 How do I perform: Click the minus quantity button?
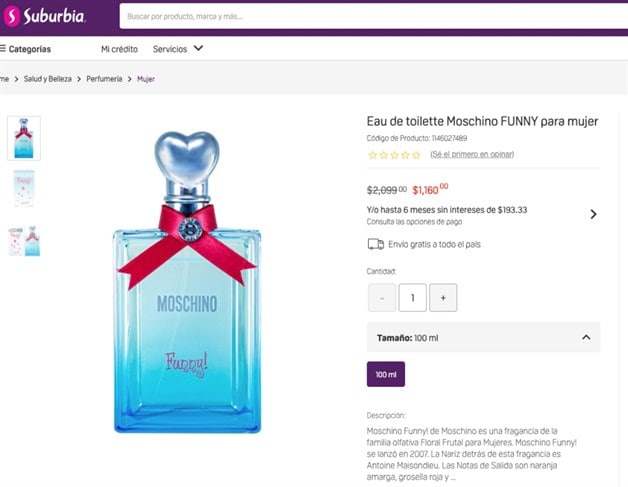click(x=382, y=297)
